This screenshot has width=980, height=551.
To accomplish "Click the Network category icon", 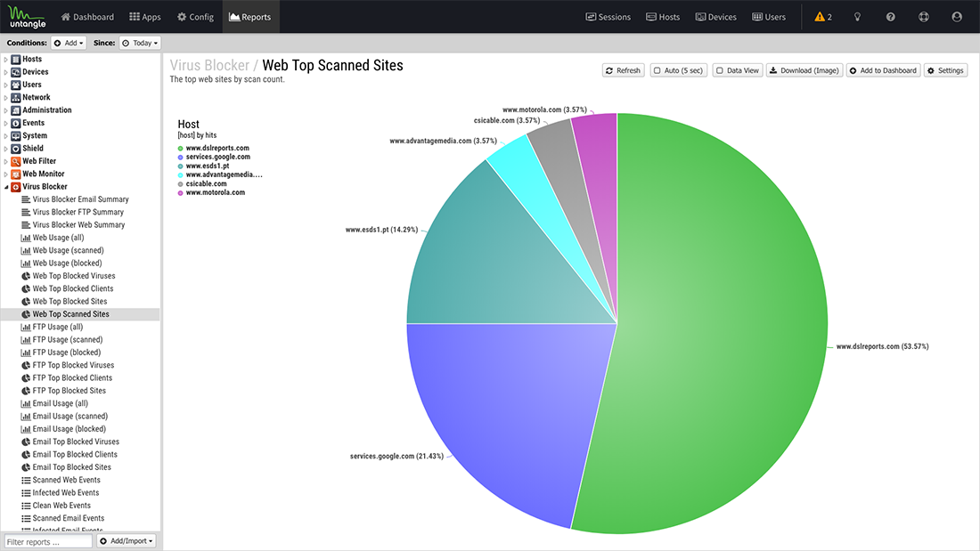I will (16, 97).
